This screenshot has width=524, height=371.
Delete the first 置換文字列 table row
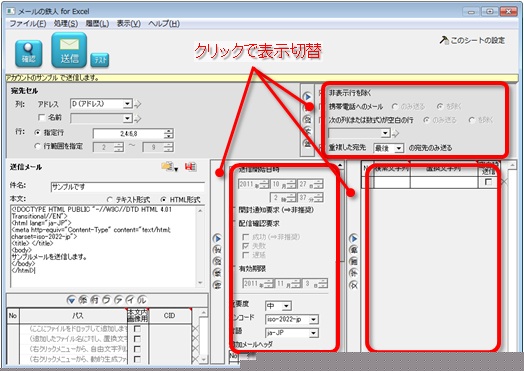tap(504, 182)
